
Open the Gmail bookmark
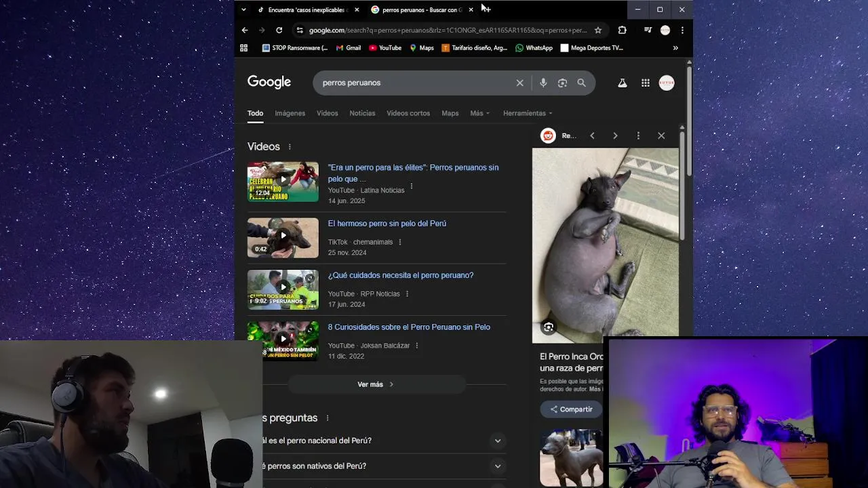[x=349, y=48]
